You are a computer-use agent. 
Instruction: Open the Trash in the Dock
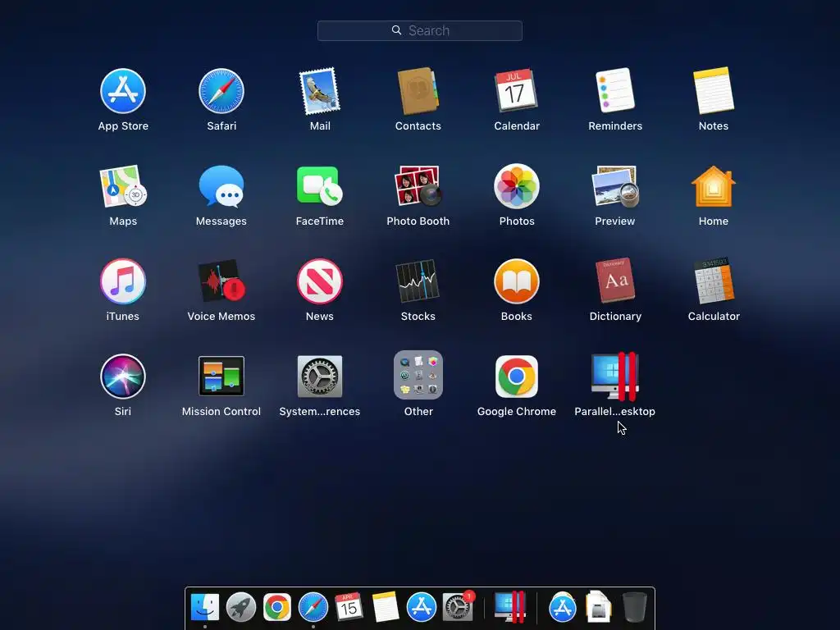pos(635,606)
